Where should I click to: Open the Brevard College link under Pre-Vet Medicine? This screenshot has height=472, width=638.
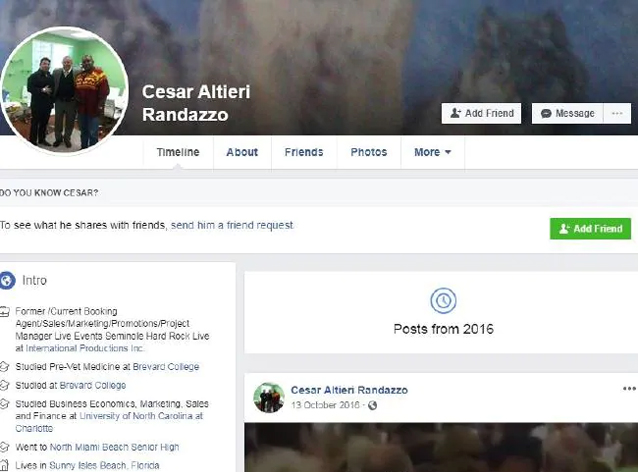(166, 367)
